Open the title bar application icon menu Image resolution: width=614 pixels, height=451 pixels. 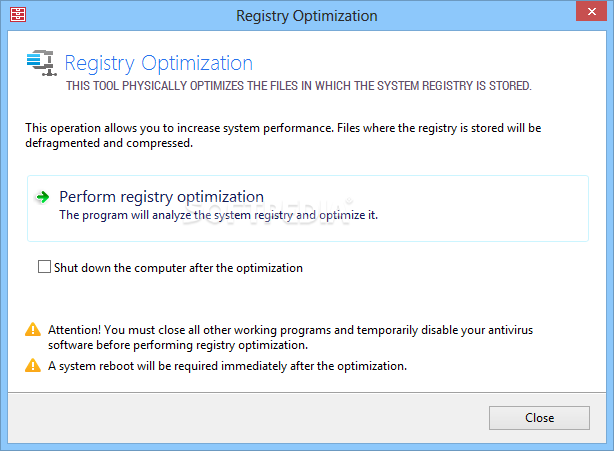pyautogui.click(x=17, y=15)
